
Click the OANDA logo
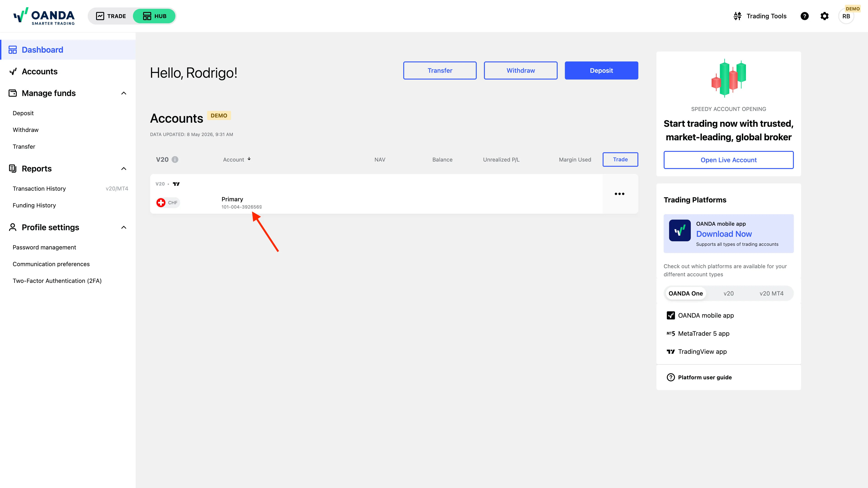tap(44, 16)
